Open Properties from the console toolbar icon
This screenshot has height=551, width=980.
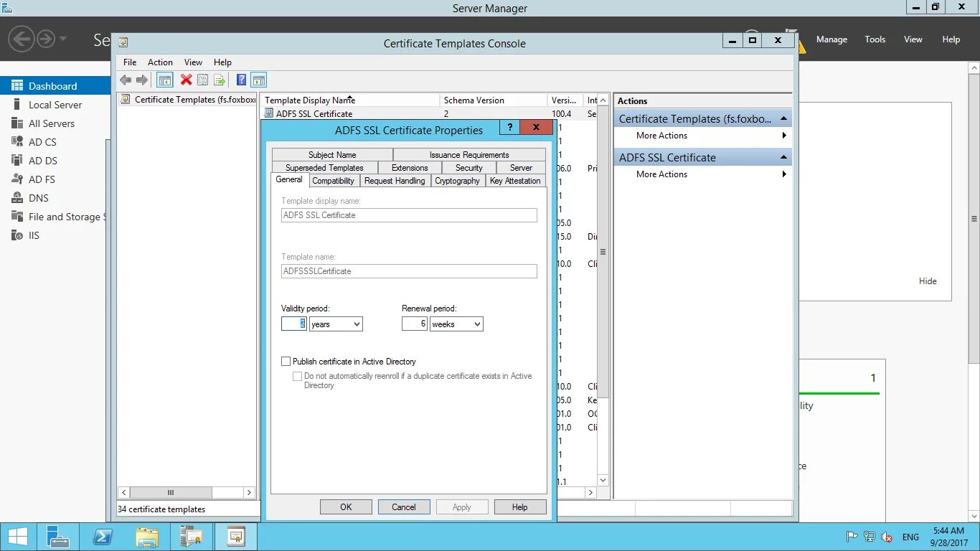pyautogui.click(x=203, y=80)
